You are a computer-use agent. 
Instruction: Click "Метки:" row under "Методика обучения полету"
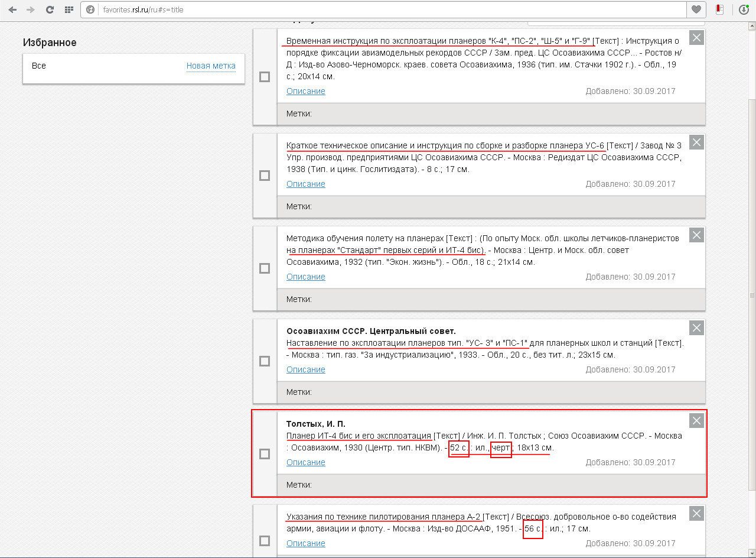click(491, 299)
